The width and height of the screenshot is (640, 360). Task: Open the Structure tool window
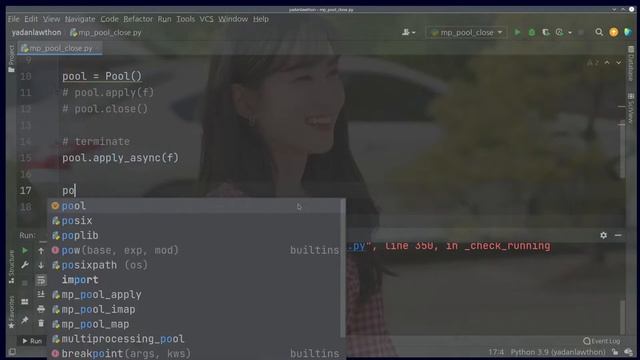(x=11, y=267)
